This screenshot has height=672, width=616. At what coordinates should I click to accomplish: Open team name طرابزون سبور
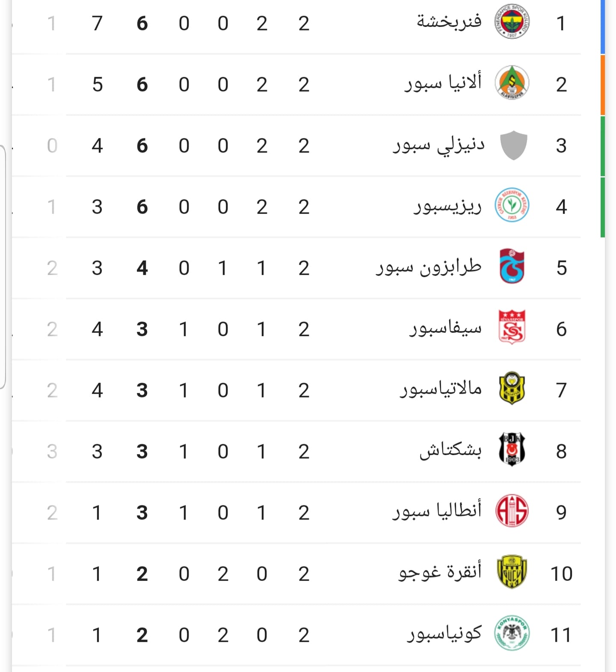coord(429,267)
